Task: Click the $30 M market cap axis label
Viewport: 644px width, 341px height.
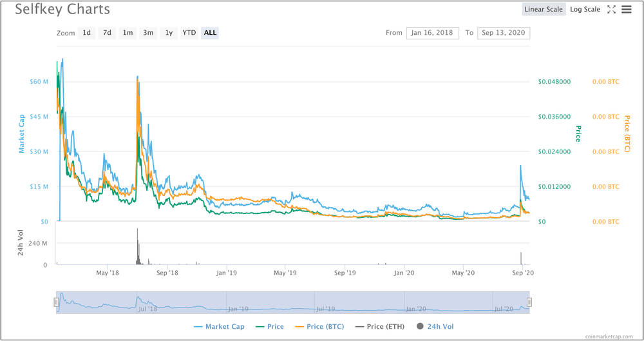Action: [39, 151]
